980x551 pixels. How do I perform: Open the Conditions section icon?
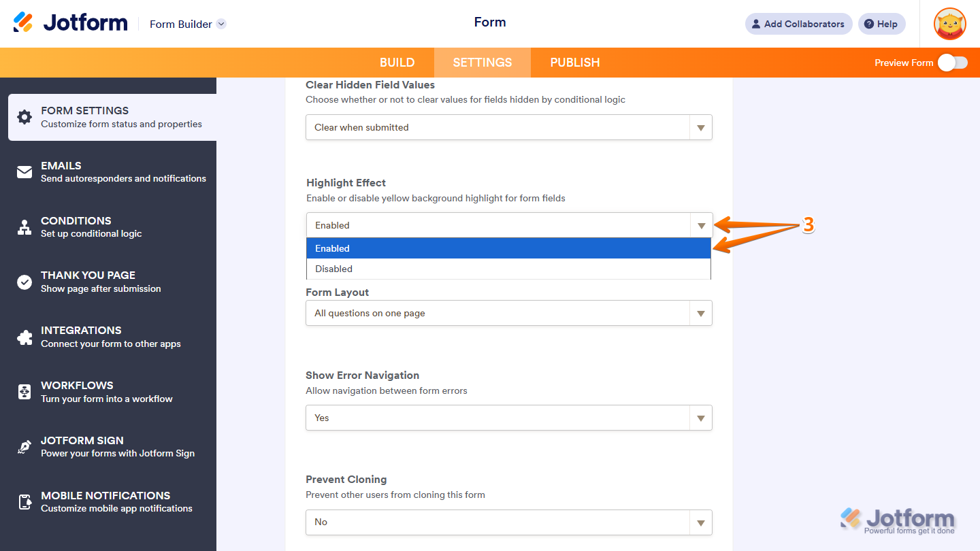[x=24, y=227]
